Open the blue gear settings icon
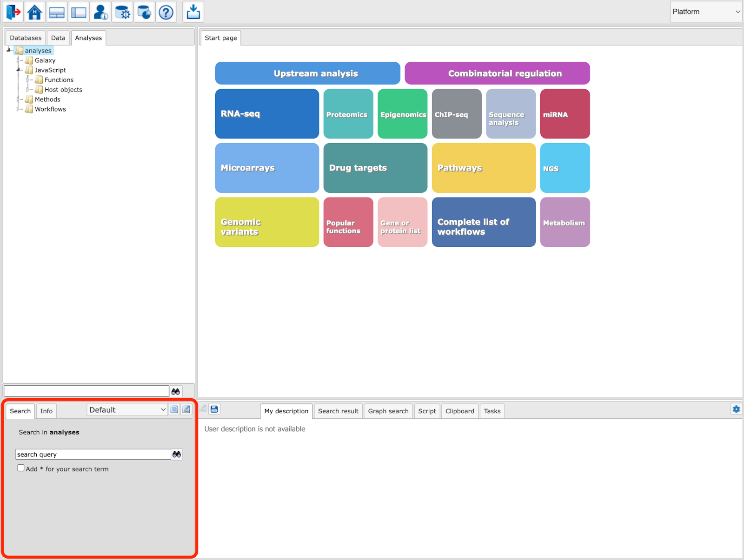Viewport: 744px width, 560px height. (x=736, y=409)
